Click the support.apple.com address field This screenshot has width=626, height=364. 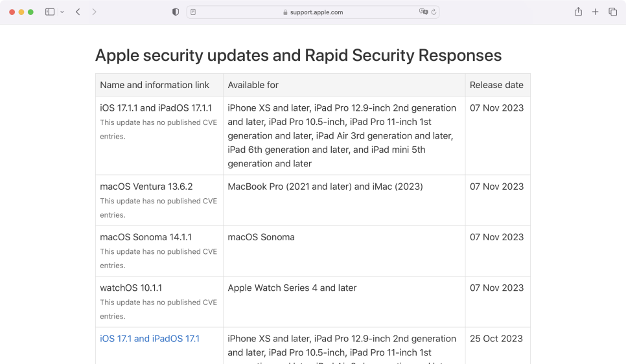point(318,12)
